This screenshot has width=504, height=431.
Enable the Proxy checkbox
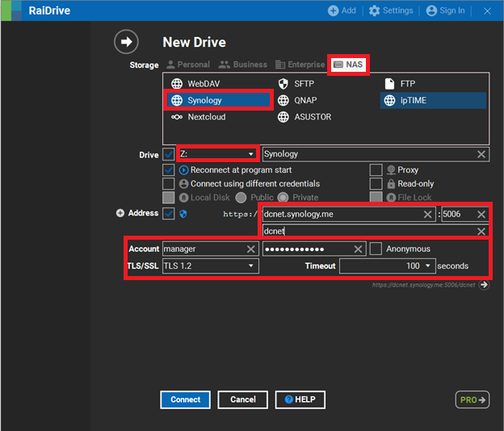pos(376,170)
